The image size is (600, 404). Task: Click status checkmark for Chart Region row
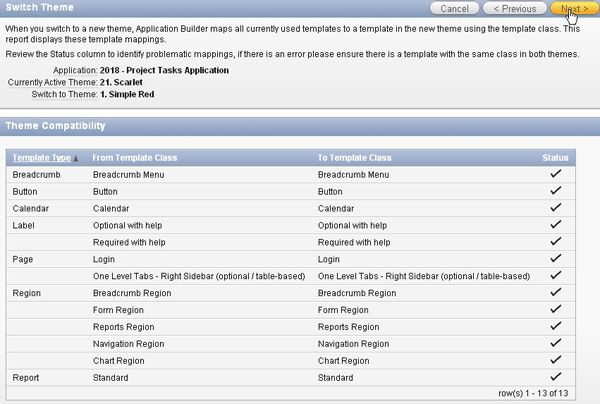click(555, 361)
